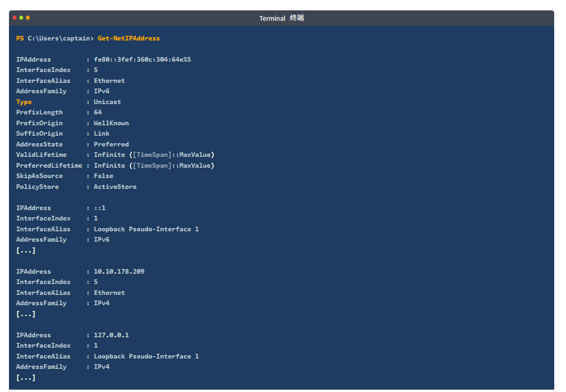This screenshot has width=566, height=392.
Task: Click the 'PolicyStore' label
Action: click(x=38, y=187)
